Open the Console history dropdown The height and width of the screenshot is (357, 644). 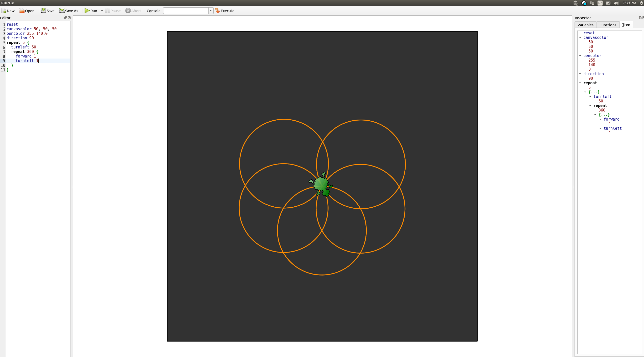[x=211, y=11]
